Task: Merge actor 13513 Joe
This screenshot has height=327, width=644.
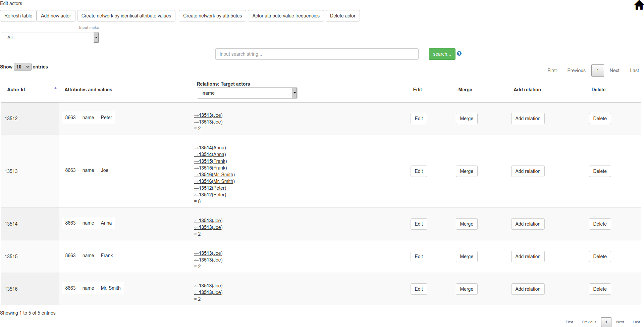Action: (x=467, y=171)
